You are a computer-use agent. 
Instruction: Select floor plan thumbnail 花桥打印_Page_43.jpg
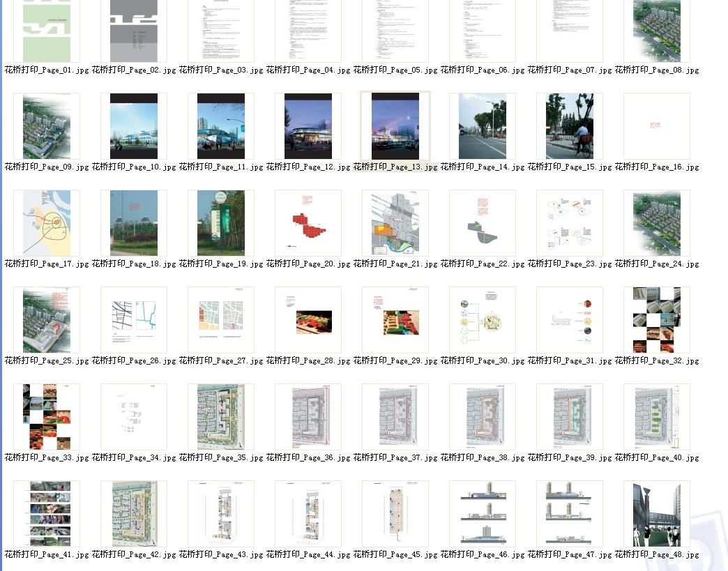(221, 514)
